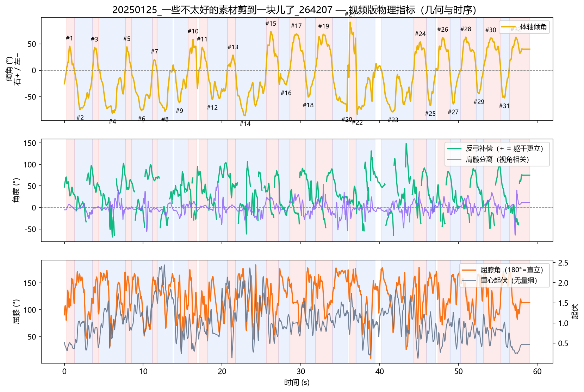Click the #28 peak annotation

466,29
